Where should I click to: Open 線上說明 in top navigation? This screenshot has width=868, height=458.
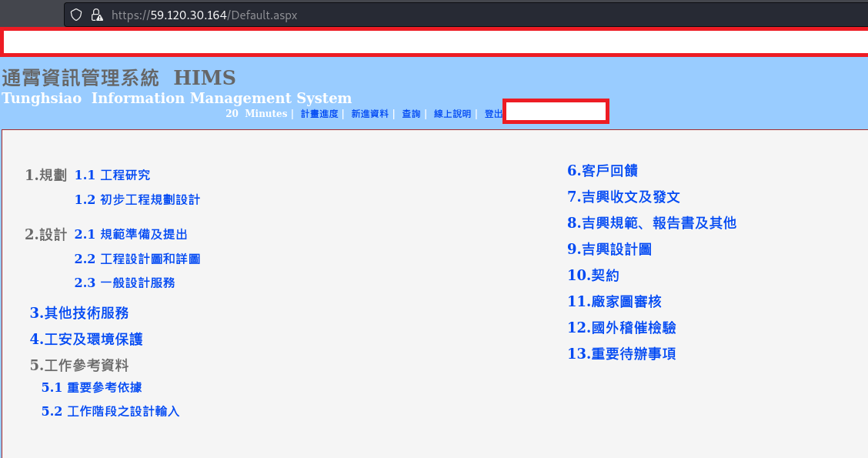pyautogui.click(x=452, y=113)
